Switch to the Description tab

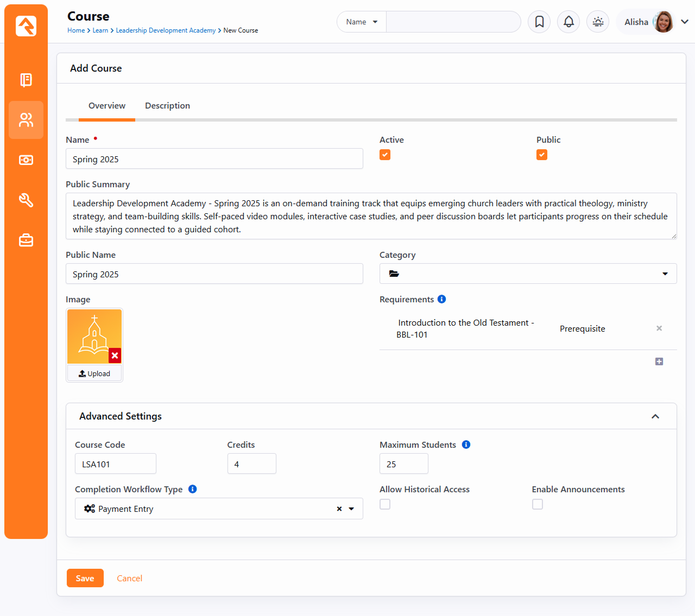tap(167, 106)
